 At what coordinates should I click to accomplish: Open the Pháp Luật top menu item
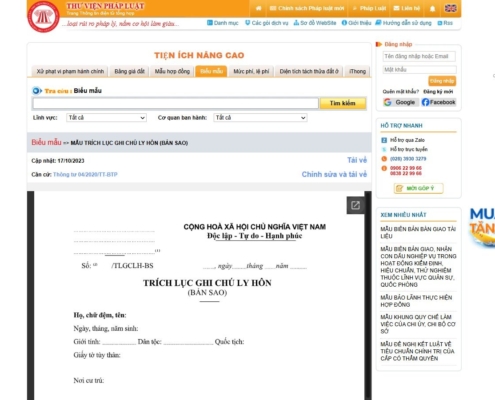pyautogui.click(x=369, y=8)
